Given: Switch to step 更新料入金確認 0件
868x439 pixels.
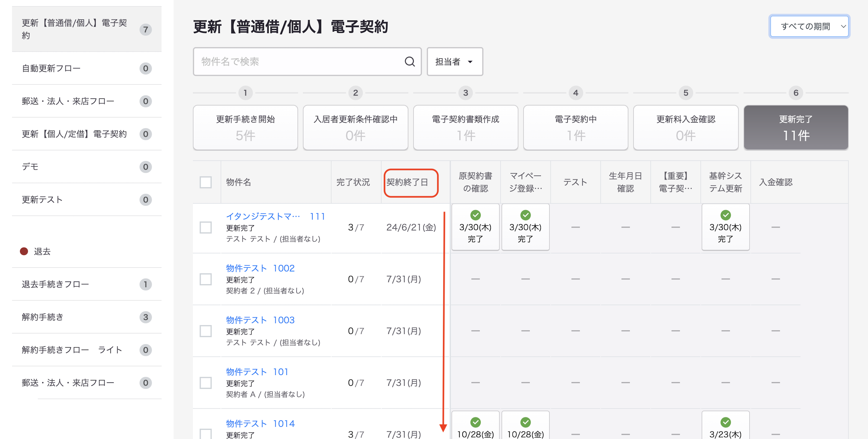Looking at the screenshot, I should [686, 127].
